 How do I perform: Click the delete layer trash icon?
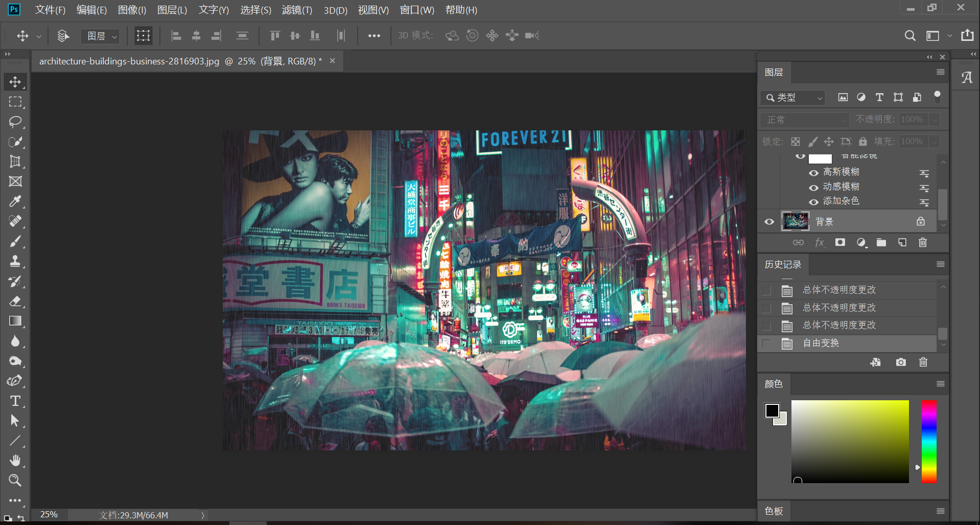click(x=923, y=242)
